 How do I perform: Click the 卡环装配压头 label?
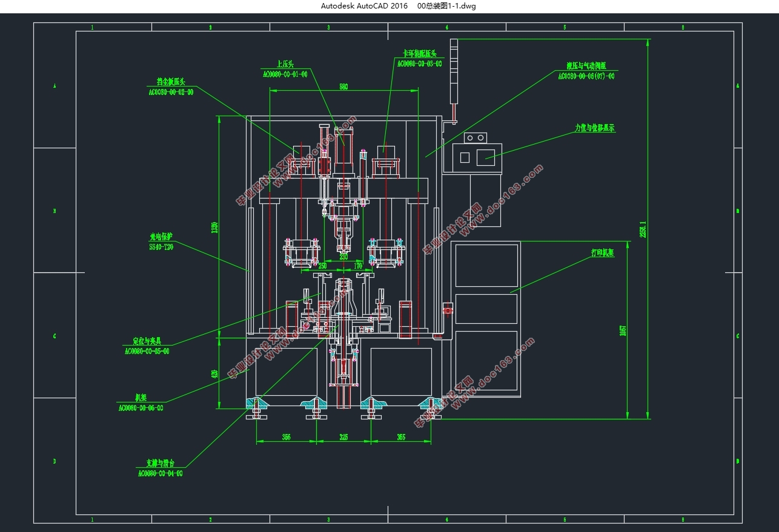coord(420,53)
